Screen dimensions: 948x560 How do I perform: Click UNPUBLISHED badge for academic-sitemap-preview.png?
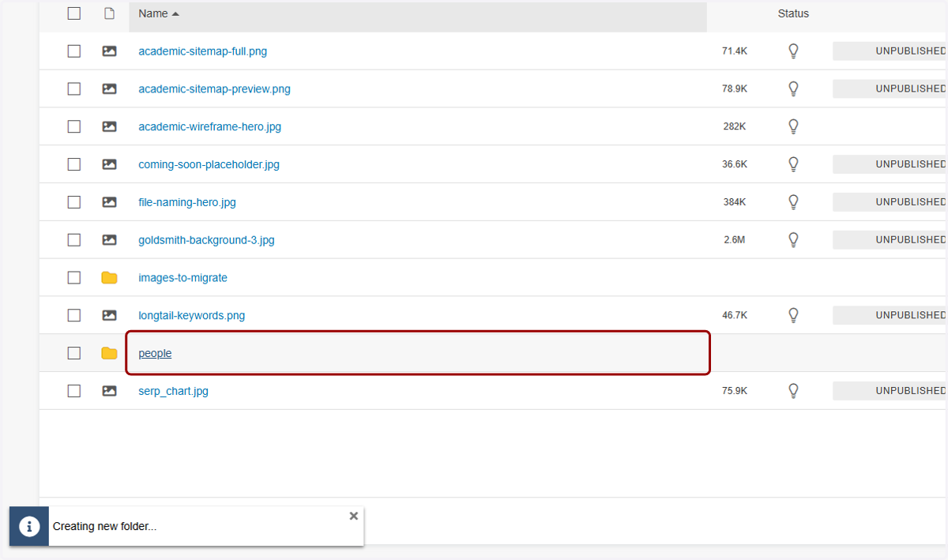click(x=890, y=89)
